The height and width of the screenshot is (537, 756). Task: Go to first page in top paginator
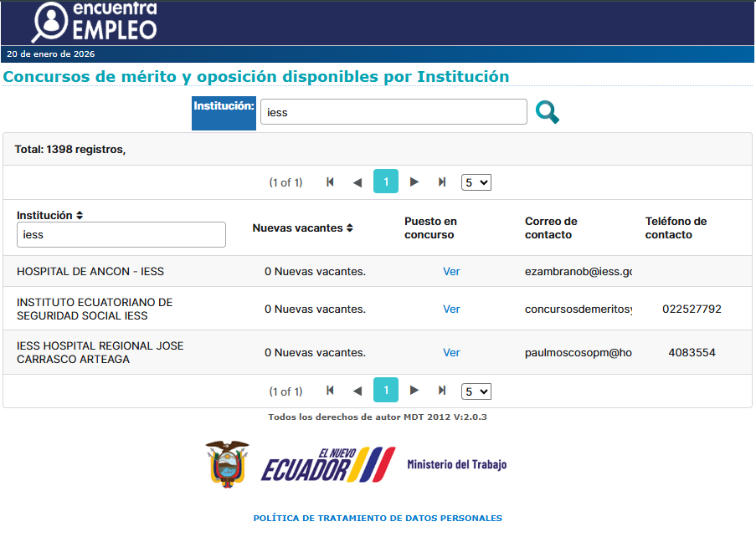330,182
